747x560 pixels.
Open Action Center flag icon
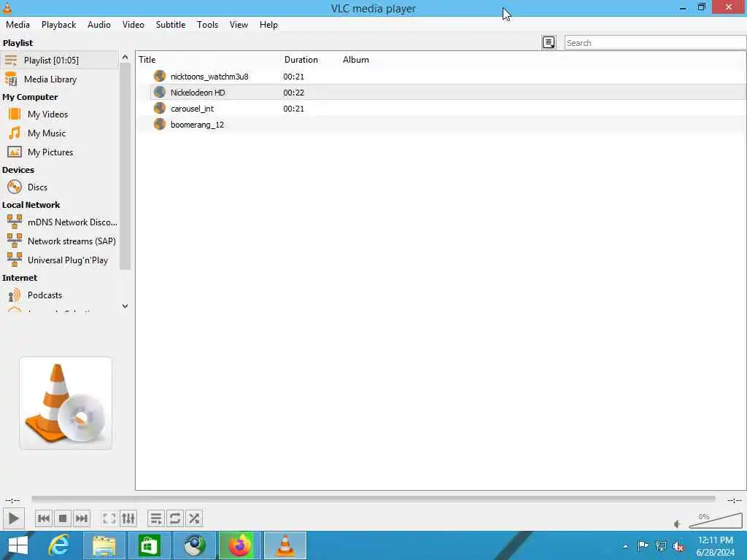pyautogui.click(x=643, y=545)
